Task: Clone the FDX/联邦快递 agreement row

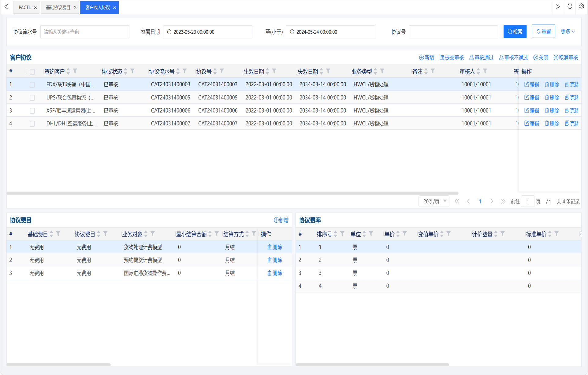Action: 571,84
